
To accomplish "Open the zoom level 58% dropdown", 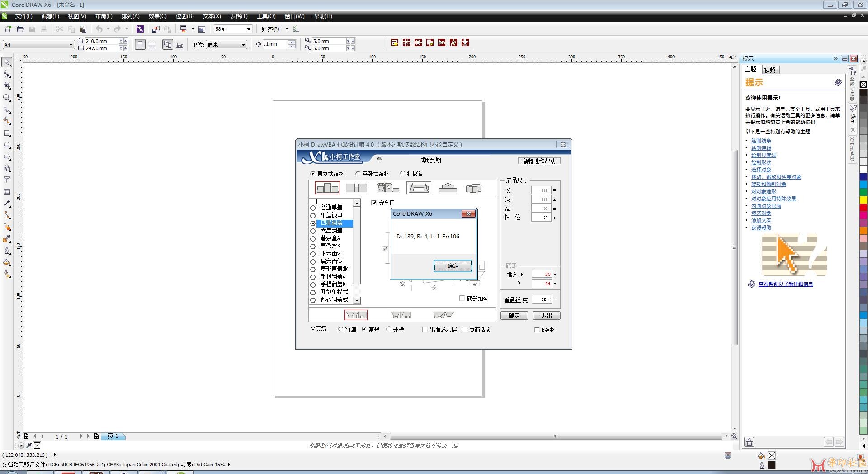I will click(249, 29).
